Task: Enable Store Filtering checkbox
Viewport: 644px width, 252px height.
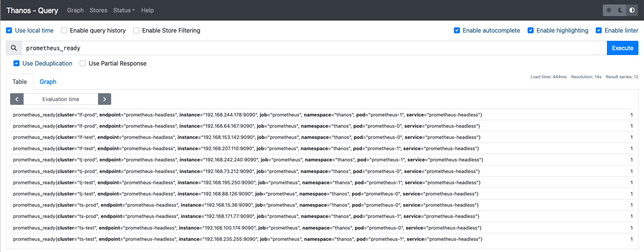Action: (136, 30)
